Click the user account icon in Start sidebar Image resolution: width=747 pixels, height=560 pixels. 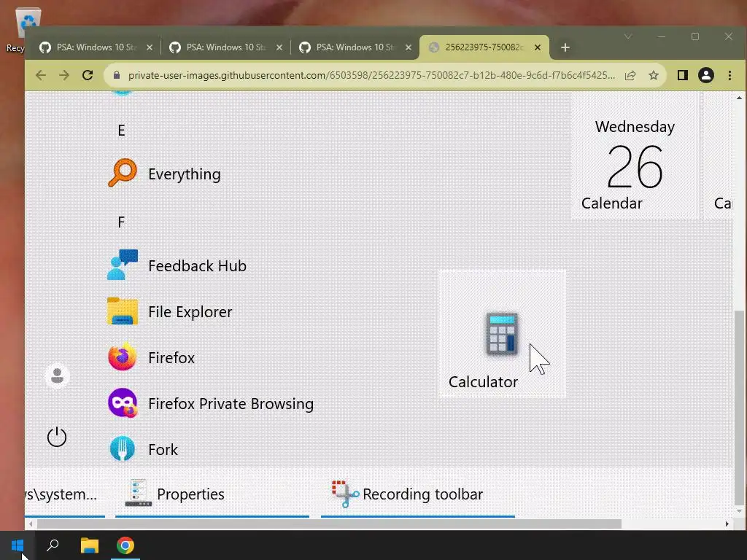(57, 376)
